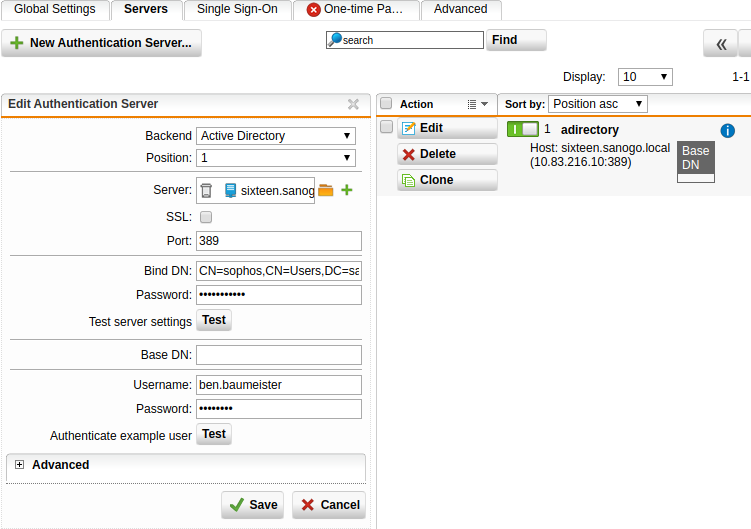The width and height of the screenshot is (751, 529).
Task: Save the authentication server settings
Action: click(252, 505)
